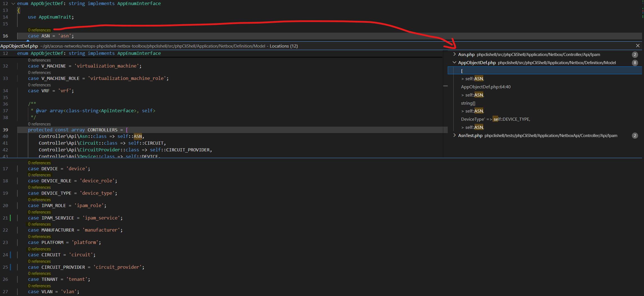Click the 'device_type' string on line 19
The width and height of the screenshot is (644, 296).
(97, 193)
